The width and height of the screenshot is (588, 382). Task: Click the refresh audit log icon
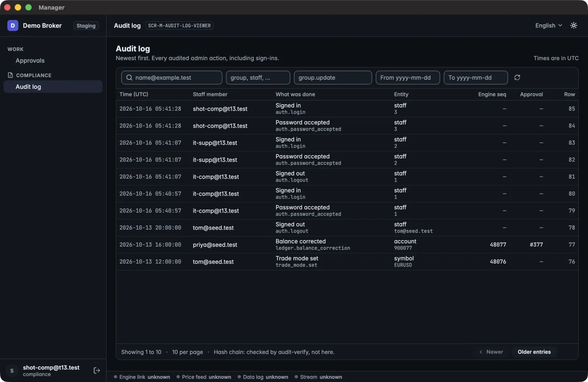click(517, 78)
